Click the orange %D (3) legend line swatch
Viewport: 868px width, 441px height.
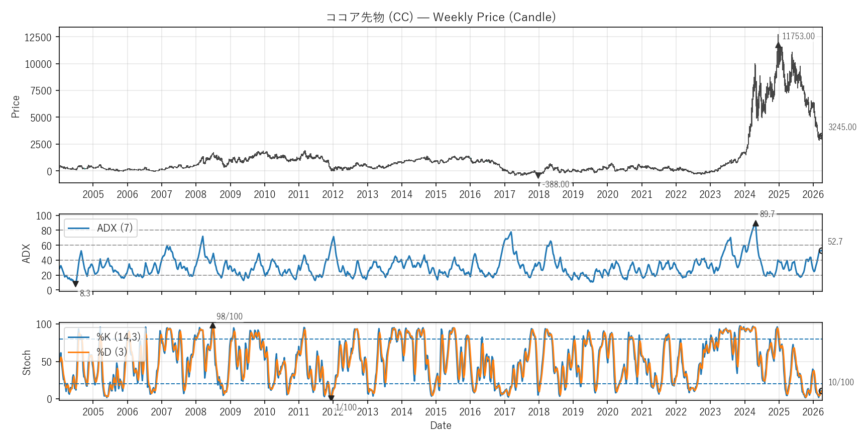coord(78,352)
